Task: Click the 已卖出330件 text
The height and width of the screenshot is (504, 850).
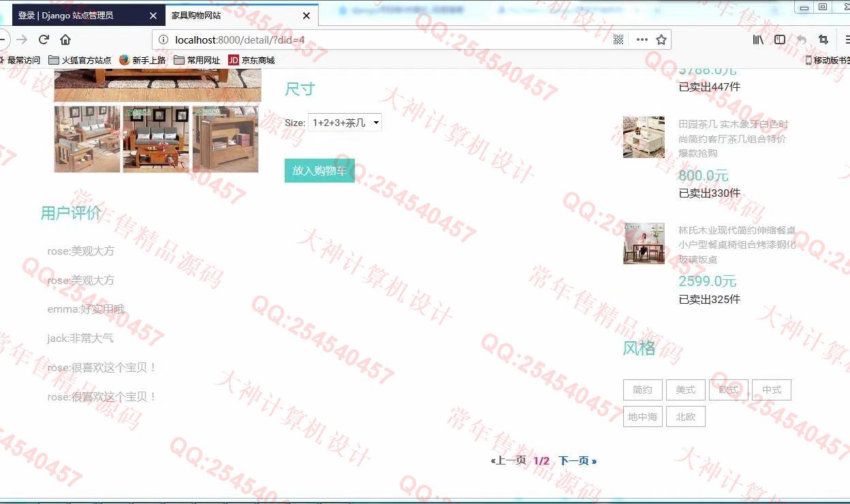Action: (709, 193)
